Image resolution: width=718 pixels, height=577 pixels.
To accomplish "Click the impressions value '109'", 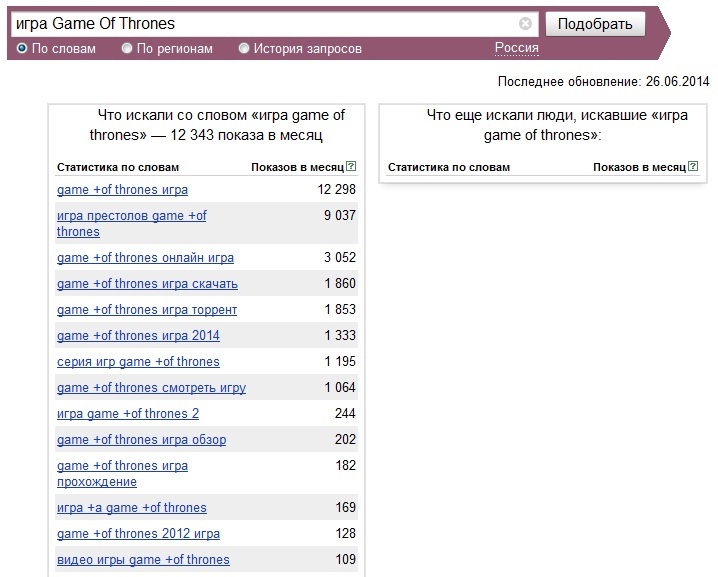I will coord(345,560).
